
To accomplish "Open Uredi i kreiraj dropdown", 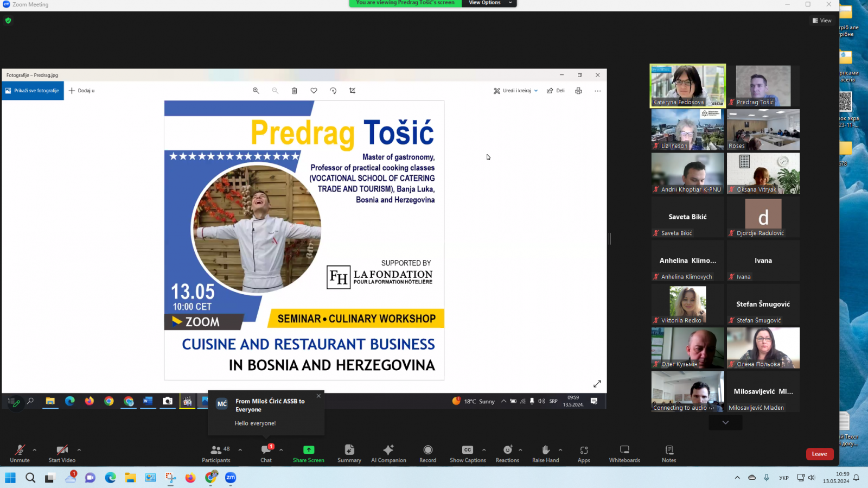I will 516,91.
